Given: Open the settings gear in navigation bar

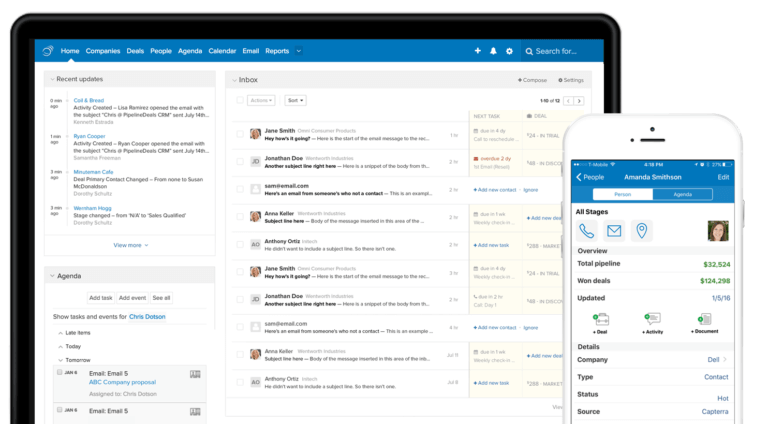Looking at the screenshot, I should 509,51.
